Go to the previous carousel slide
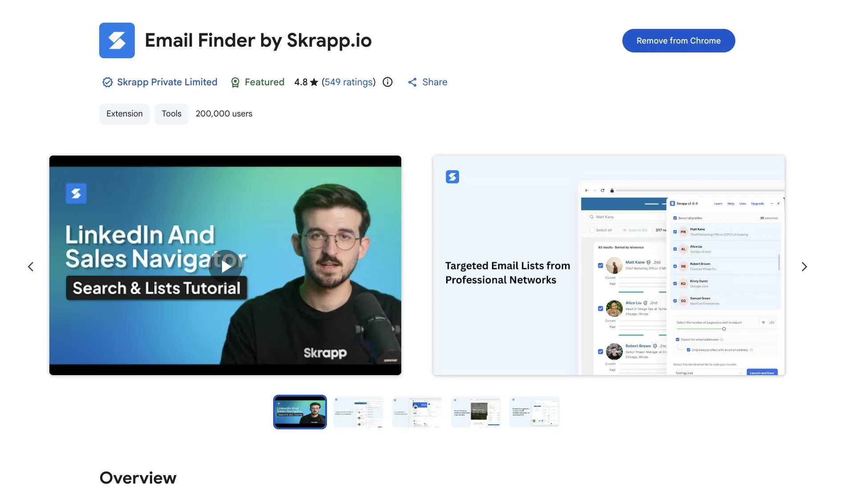The width and height of the screenshot is (847, 504). pyautogui.click(x=31, y=267)
